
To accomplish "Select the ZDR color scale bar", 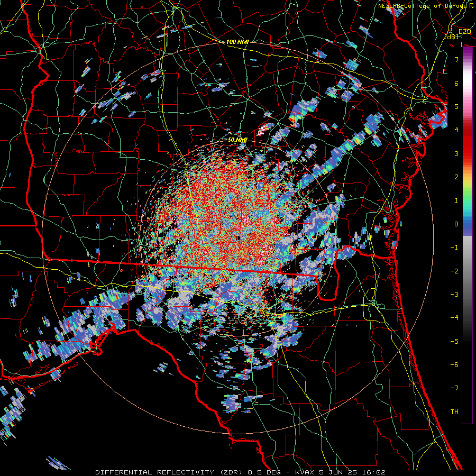I will (x=467, y=235).
